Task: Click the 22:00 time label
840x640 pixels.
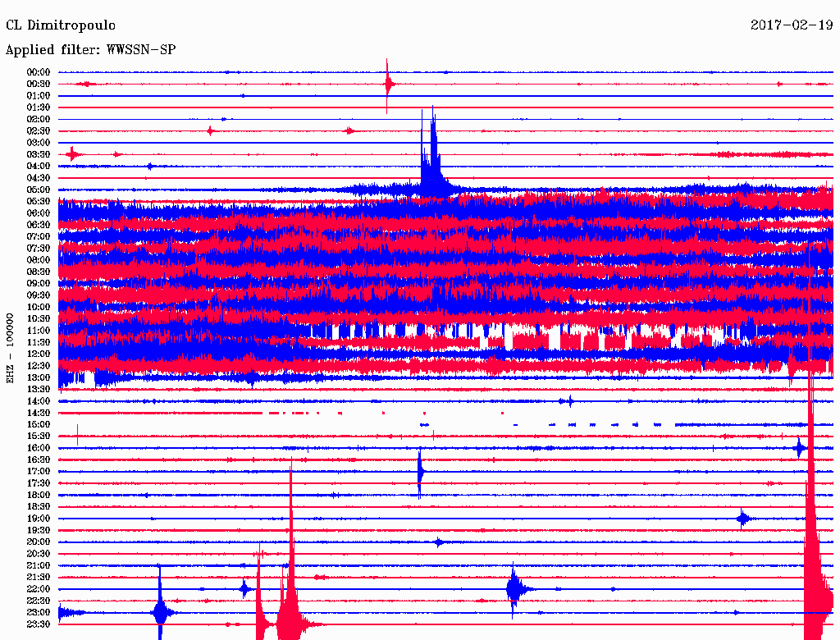Action: tap(39, 589)
